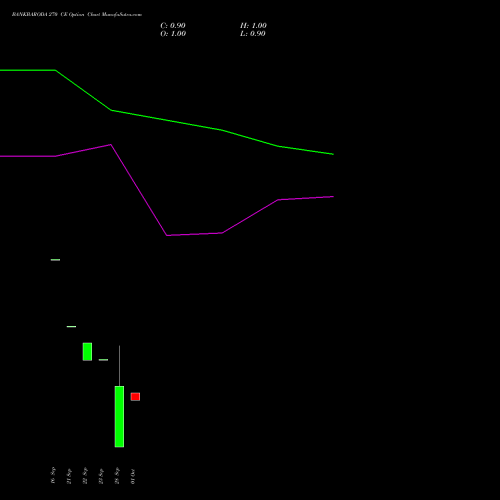
Task: Click the '22 Sep' date axis label
Action: click(x=85, y=476)
